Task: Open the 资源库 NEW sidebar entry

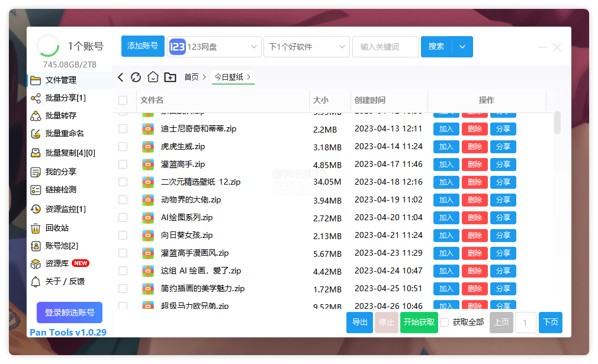Action: point(53,263)
